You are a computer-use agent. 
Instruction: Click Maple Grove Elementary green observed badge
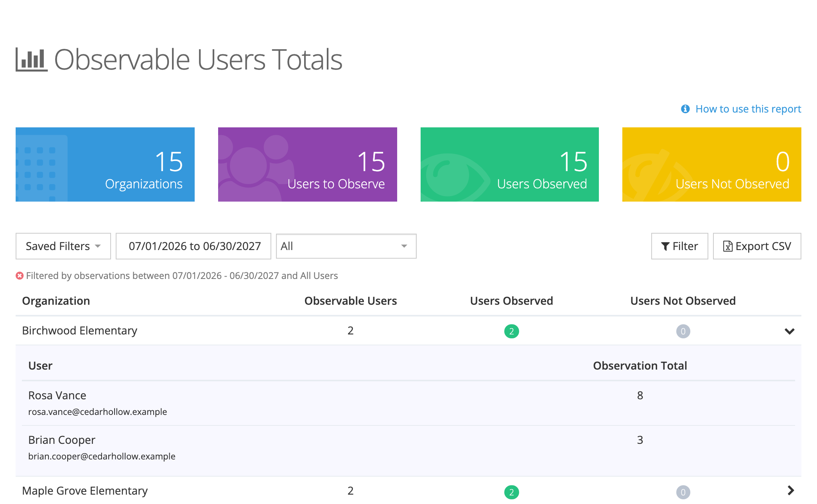tap(511, 492)
